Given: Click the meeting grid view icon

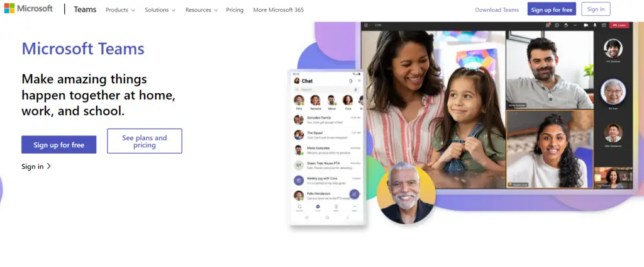Looking at the screenshot, I should [x=366, y=25].
